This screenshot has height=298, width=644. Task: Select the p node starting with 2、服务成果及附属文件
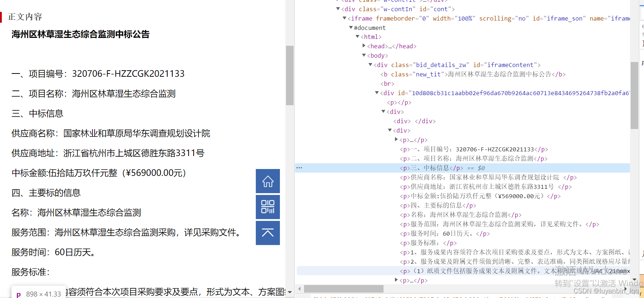515,262
